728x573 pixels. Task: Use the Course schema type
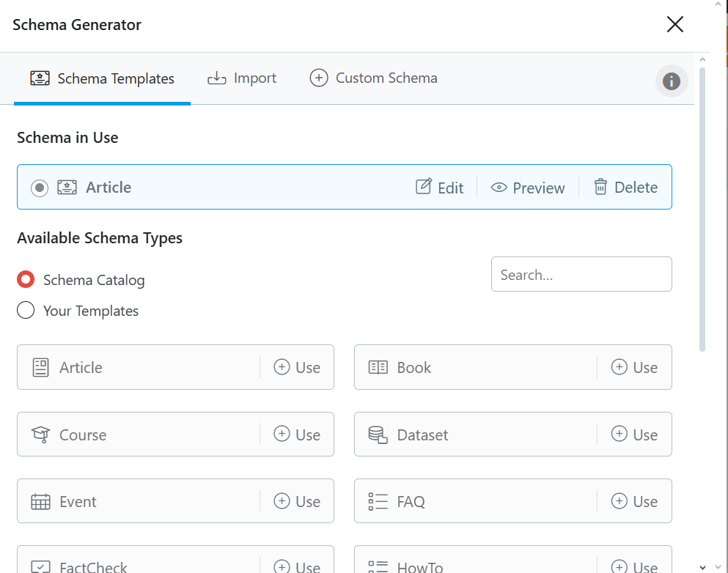(x=297, y=435)
